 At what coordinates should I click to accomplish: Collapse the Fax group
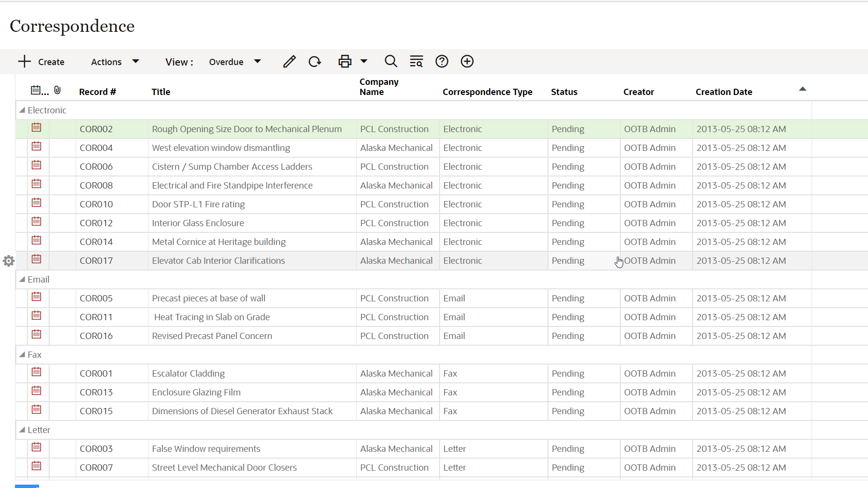pos(22,355)
